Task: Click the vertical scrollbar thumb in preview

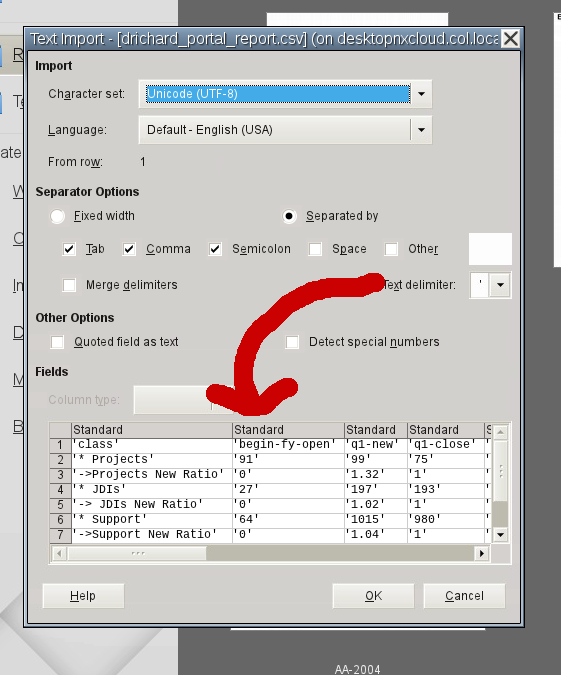Action: pos(500,471)
